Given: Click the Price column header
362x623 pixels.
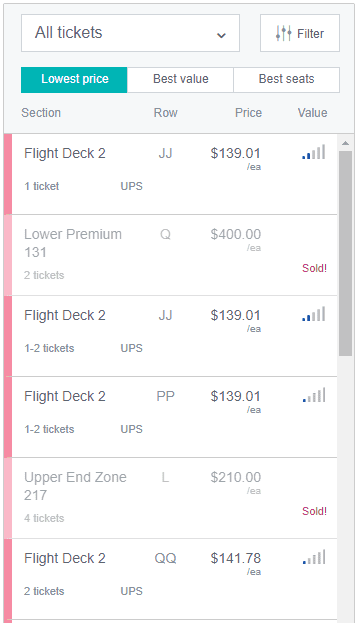Looking at the screenshot, I should (248, 113).
